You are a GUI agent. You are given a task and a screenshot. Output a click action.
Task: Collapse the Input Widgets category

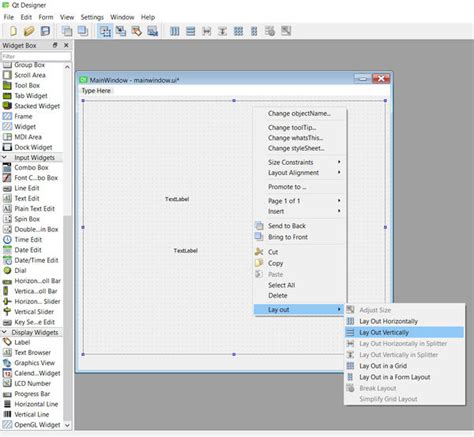coord(4,157)
